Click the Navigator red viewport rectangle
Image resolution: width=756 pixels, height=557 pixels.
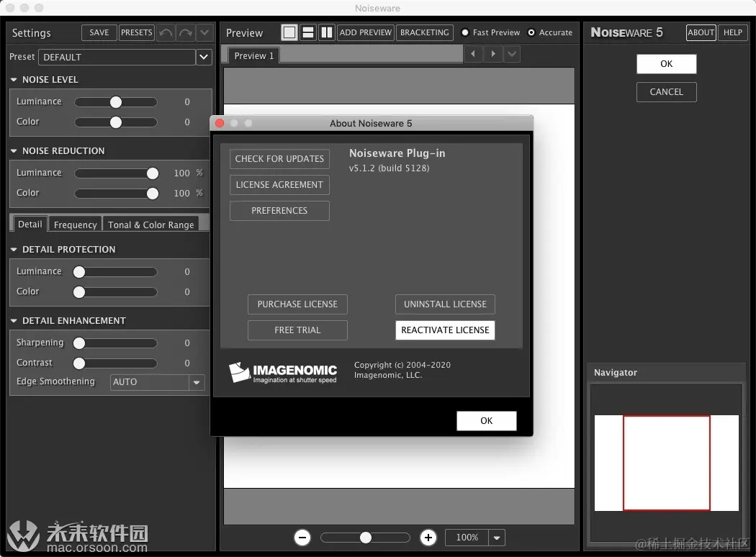666,463
